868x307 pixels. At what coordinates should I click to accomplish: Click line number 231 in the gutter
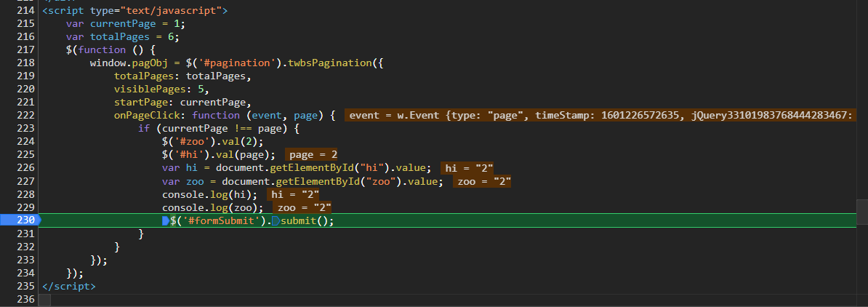[x=25, y=234]
